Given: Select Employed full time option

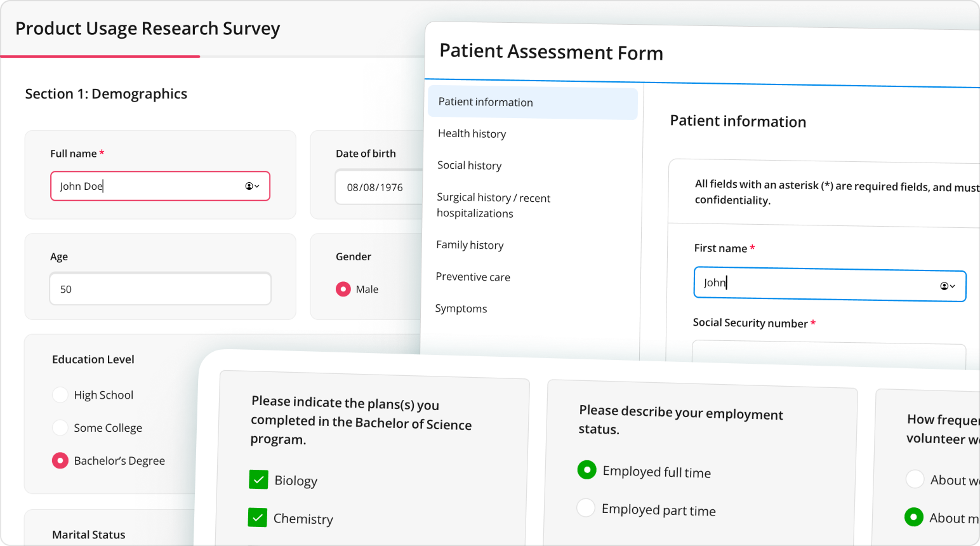Looking at the screenshot, I should click(x=587, y=470).
